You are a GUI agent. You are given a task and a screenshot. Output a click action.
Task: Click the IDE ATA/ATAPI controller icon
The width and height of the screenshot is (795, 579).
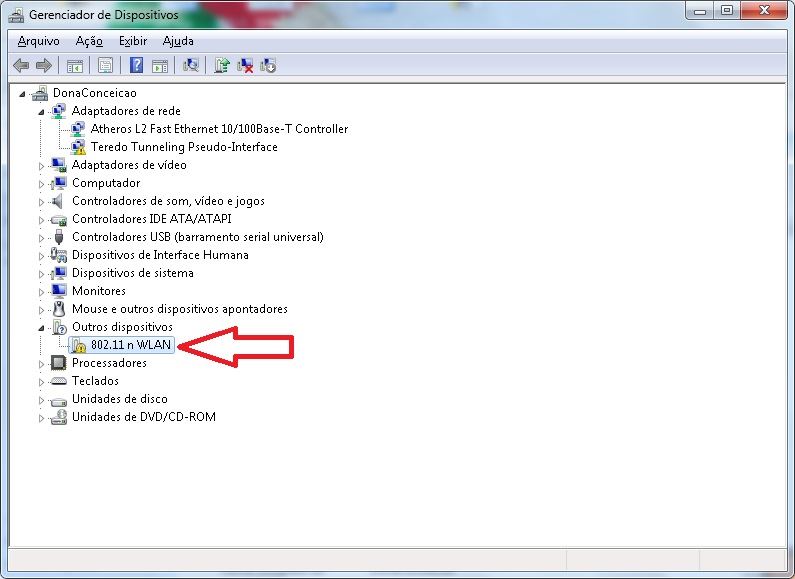[x=59, y=220]
